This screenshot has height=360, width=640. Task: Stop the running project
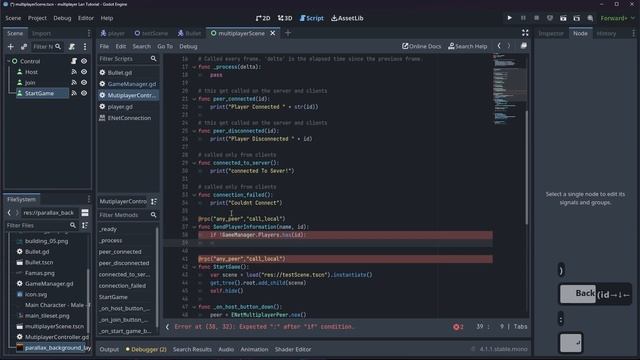tap(536, 18)
